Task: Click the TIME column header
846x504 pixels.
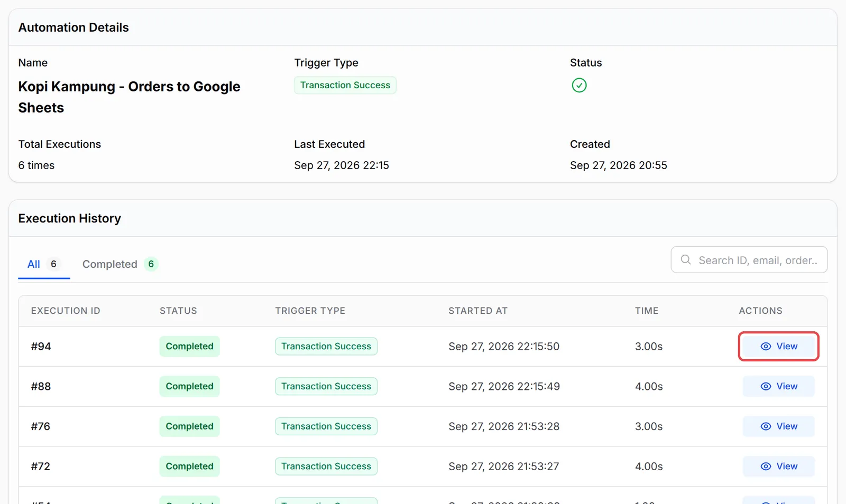Action: [x=647, y=311]
